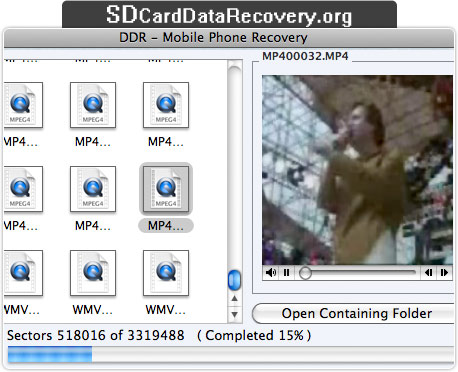This screenshot has height=372, width=458.
Task: Select the leftmost MP4 icon in first row
Action: 23,105
